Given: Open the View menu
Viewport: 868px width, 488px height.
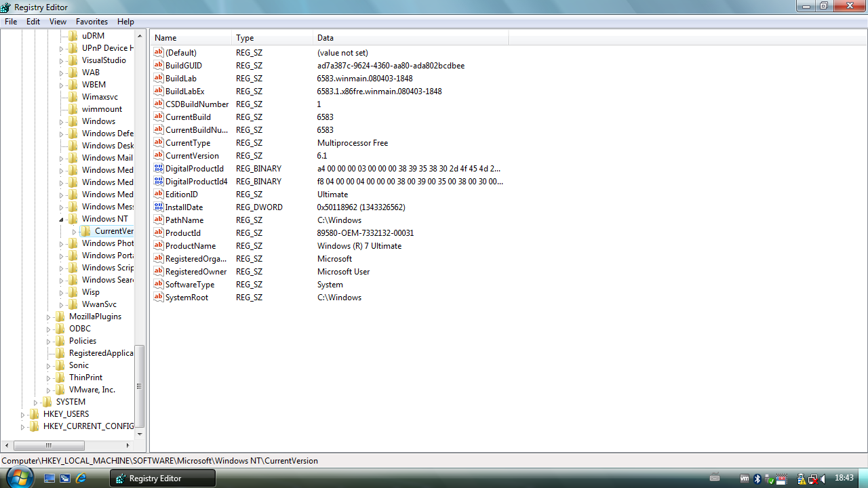Looking at the screenshot, I should (58, 22).
